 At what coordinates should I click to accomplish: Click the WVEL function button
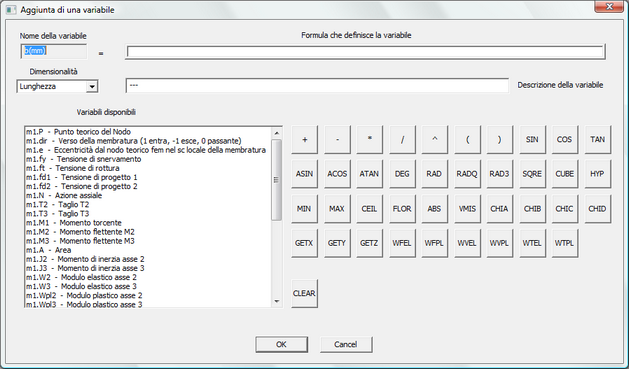click(467, 243)
